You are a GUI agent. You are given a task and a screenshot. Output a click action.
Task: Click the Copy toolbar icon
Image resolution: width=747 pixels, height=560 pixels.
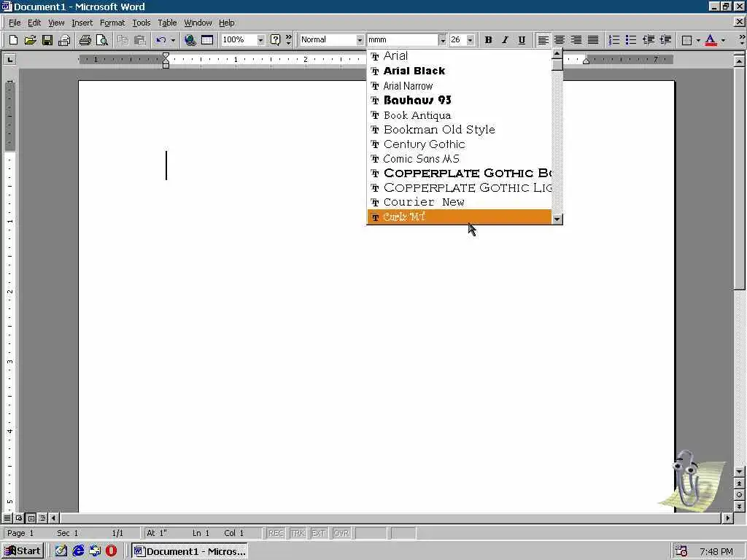[x=123, y=40]
